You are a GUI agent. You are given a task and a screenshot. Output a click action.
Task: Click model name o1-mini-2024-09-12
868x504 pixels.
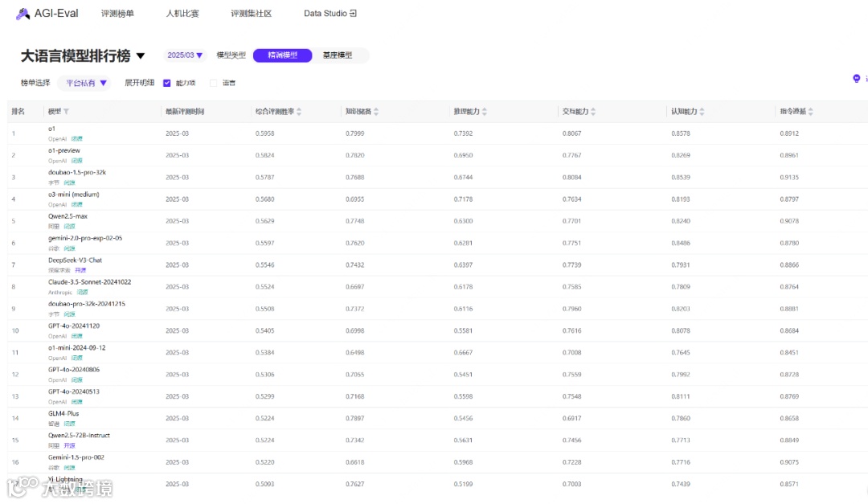coord(77,348)
